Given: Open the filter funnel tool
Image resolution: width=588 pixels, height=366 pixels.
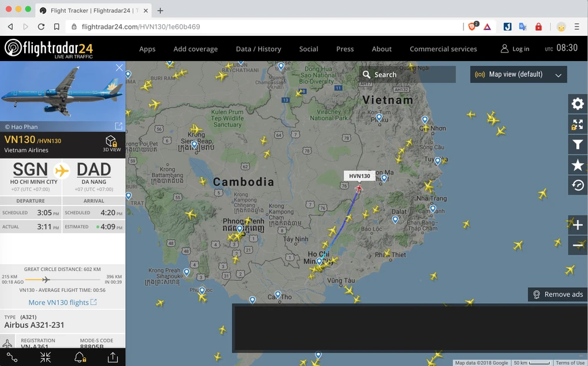Looking at the screenshot, I should coord(577,145).
